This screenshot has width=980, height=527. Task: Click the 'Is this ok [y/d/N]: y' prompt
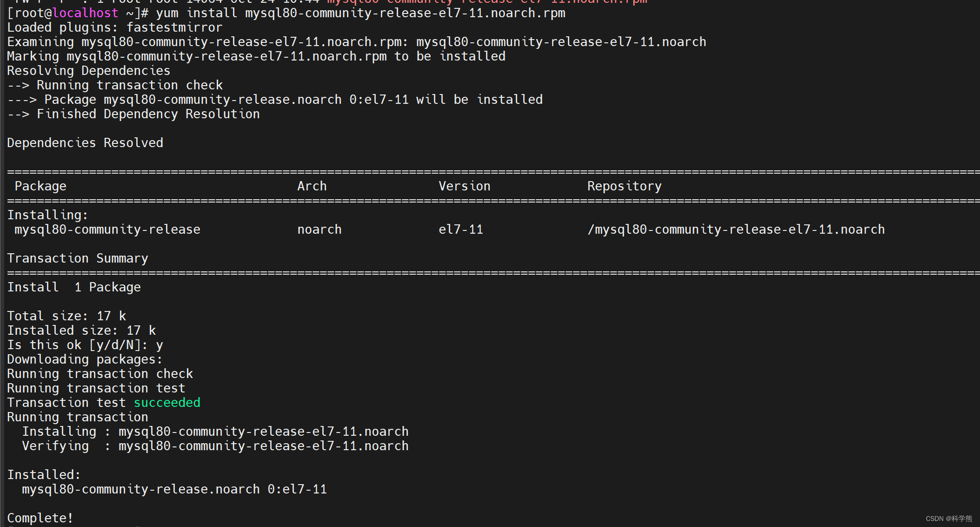pos(85,345)
